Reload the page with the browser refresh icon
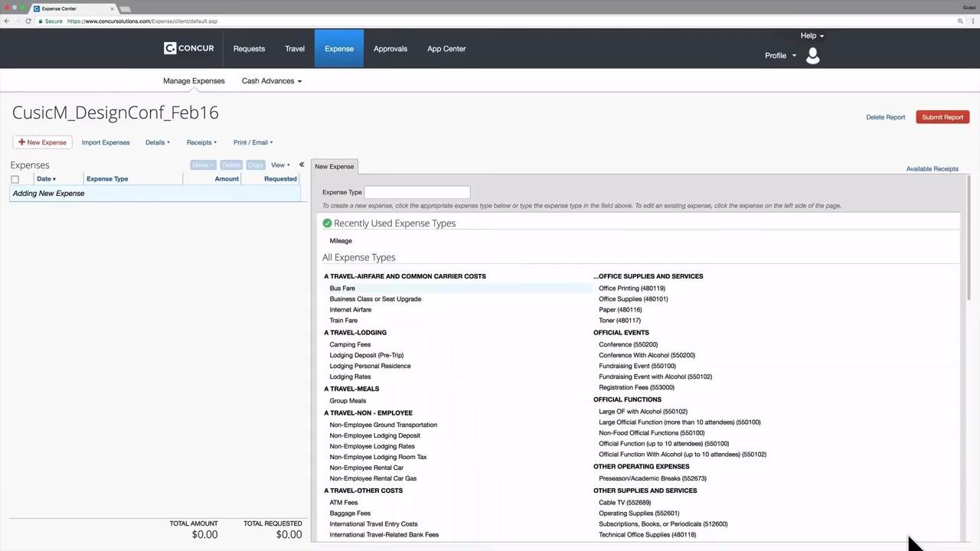Image resolution: width=980 pixels, height=551 pixels. click(28, 21)
